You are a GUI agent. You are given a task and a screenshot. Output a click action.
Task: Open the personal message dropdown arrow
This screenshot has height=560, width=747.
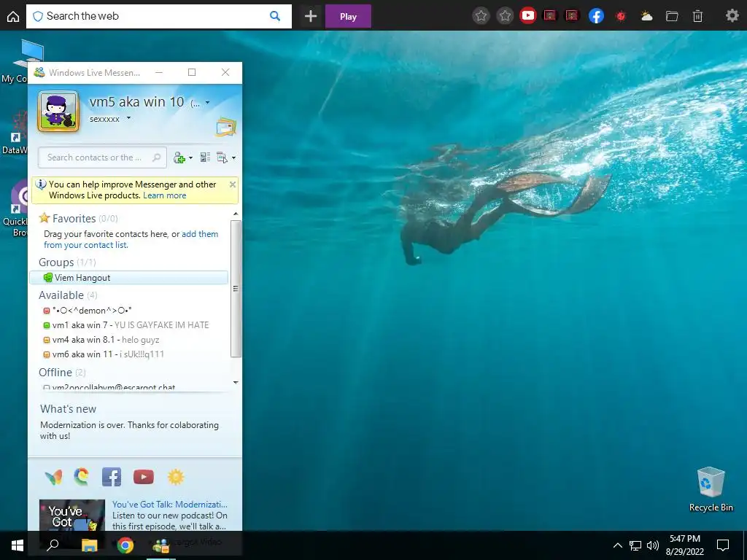128,119
